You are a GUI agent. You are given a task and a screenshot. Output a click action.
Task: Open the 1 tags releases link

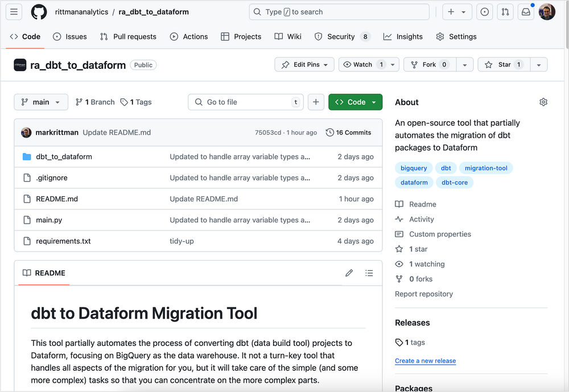(410, 343)
